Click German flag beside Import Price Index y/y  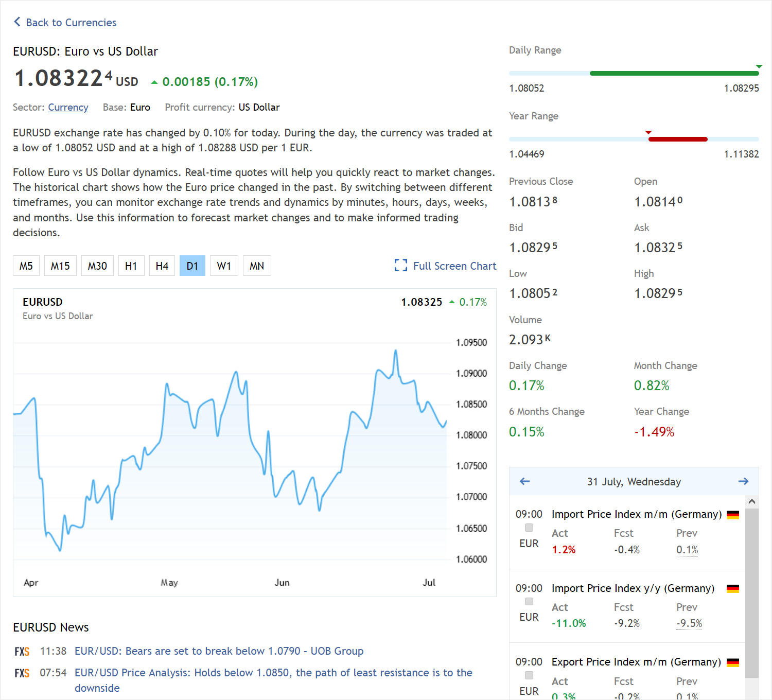click(733, 588)
